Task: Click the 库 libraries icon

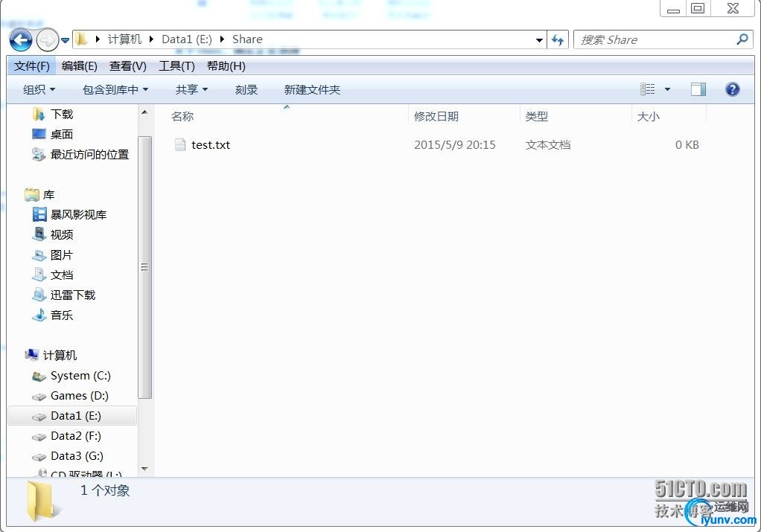Action: click(x=32, y=194)
